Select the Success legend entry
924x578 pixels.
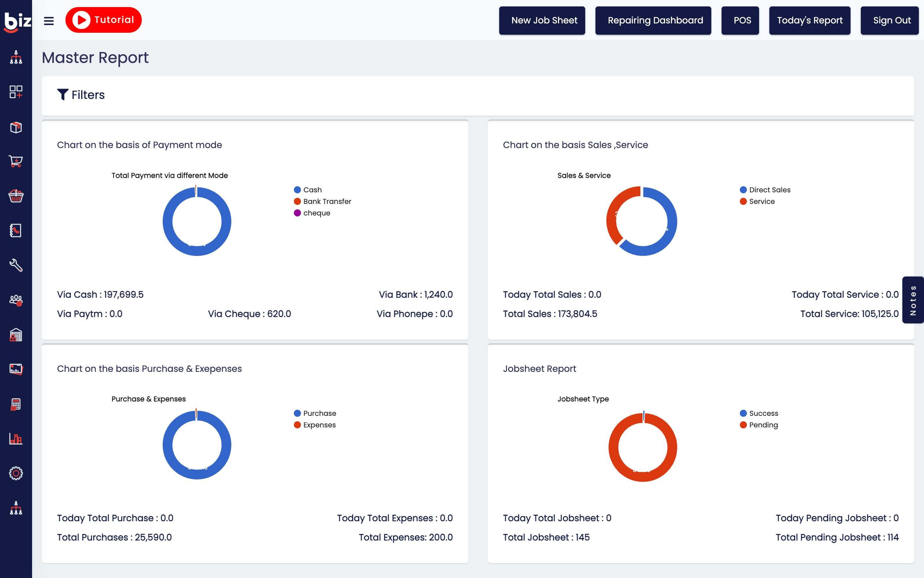coord(759,413)
